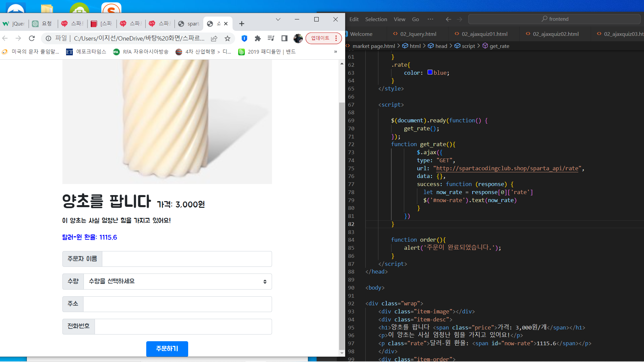
Task: Open more VS Code menu items
Action: (430, 19)
